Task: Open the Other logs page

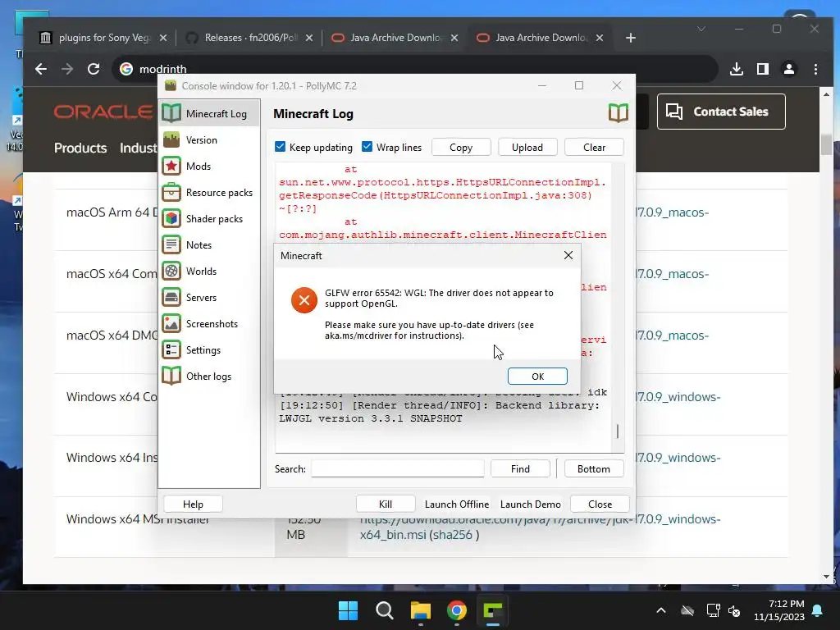Action: click(x=209, y=376)
